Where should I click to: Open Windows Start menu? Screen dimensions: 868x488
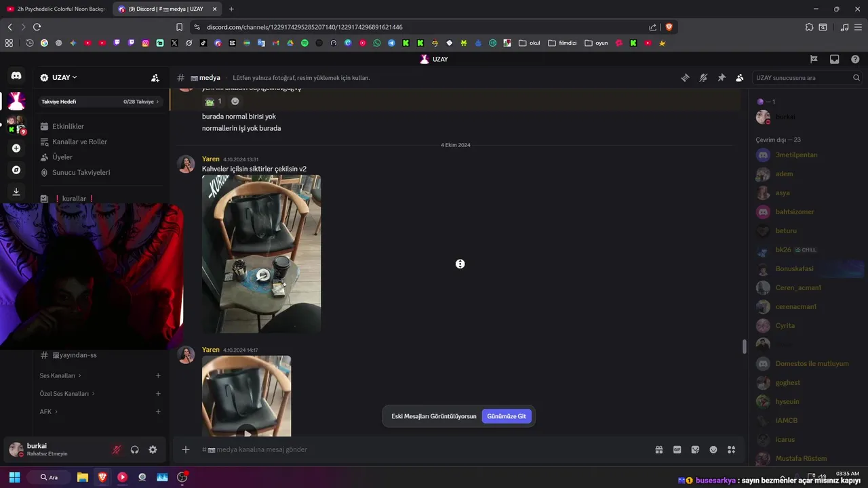14,477
